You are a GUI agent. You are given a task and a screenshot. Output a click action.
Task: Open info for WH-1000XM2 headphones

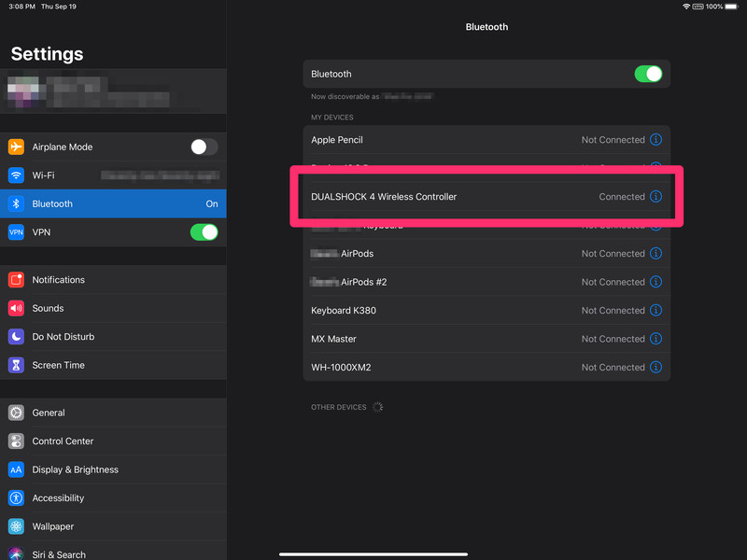[655, 368]
